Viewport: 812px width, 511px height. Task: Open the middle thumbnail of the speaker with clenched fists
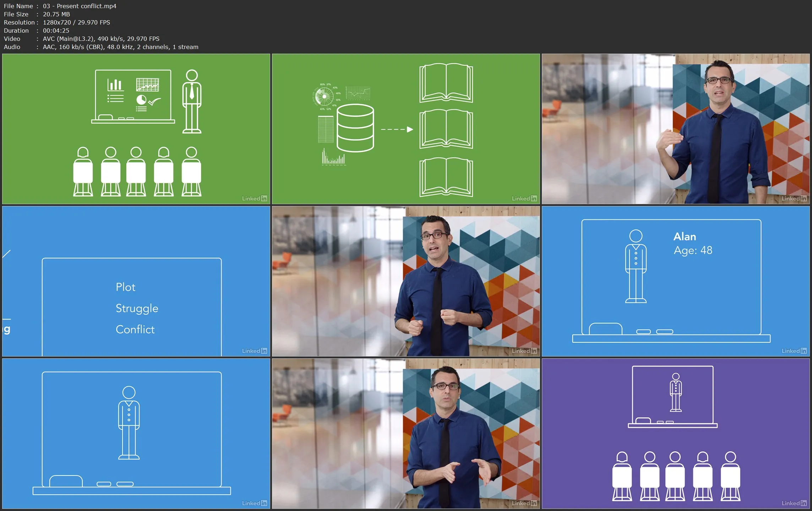tap(406, 281)
